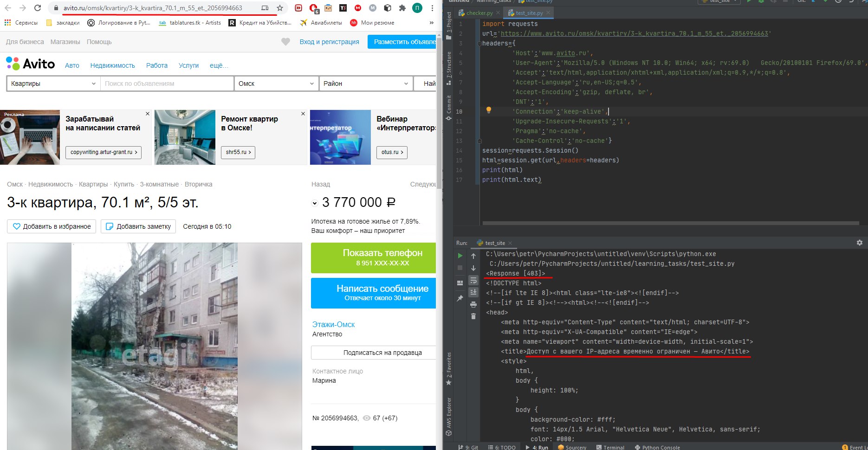Open Квартиры category dropdown
The height and width of the screenshot is (450, 868).
(x=53, y=84)
